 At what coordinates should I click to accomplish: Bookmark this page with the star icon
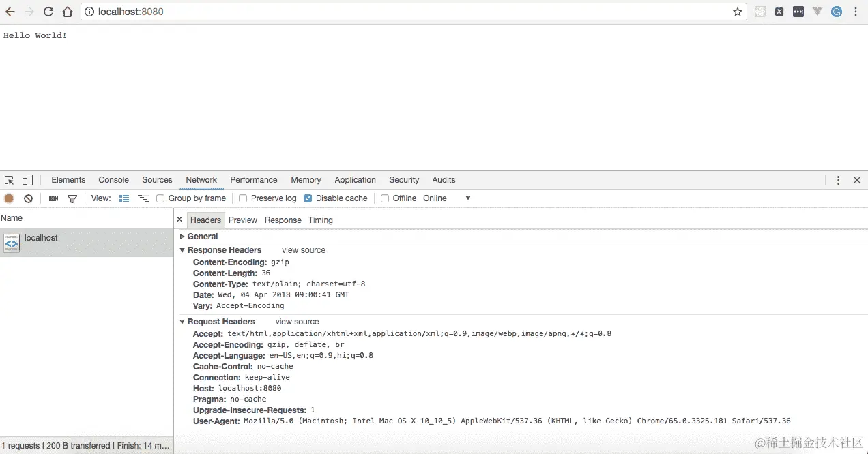(738, 12)
